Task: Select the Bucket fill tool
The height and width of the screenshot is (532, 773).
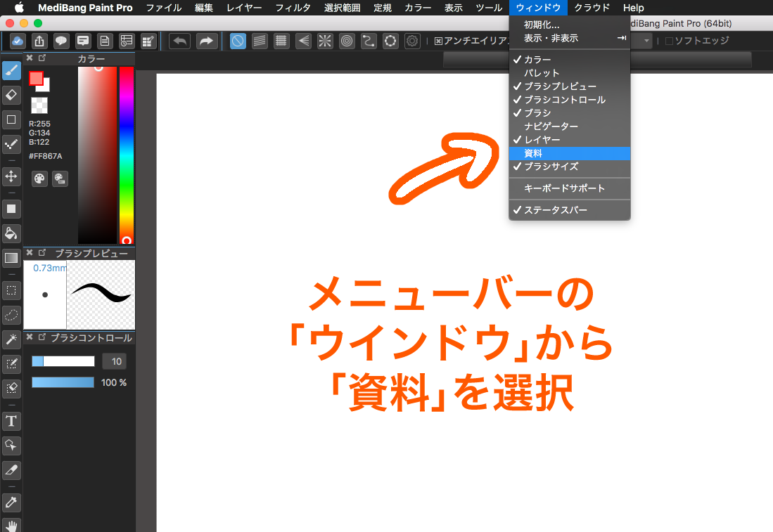Action: (11, 233)
